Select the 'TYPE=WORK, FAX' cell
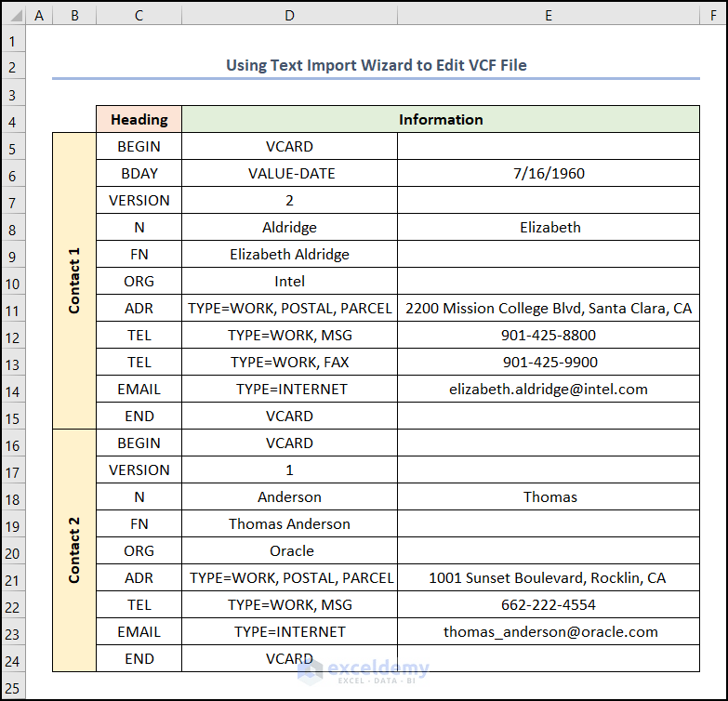The height and width of the screenshot is (701, 728). click(290, 362)
